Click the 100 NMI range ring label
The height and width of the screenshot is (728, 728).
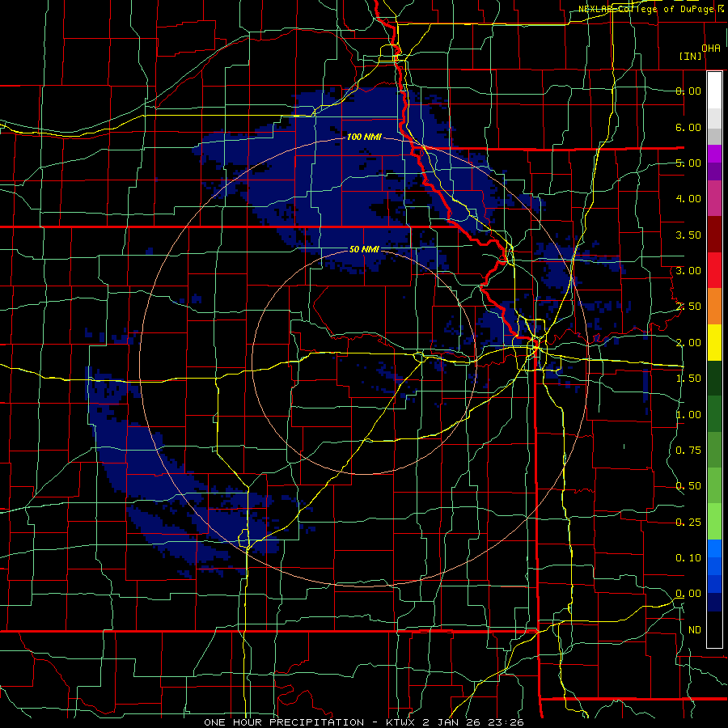[x=364, y=137]
